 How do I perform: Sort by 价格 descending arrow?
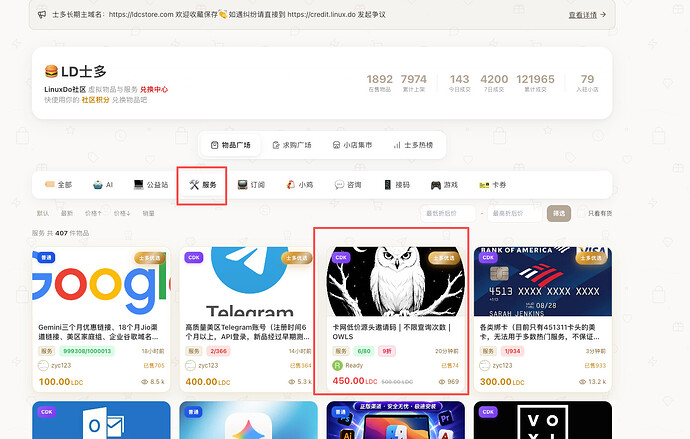(122, 213)
